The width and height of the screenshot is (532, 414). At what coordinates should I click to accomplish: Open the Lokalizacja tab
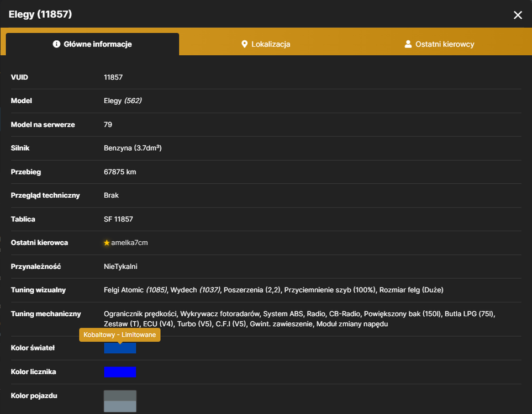click(266, 44)
